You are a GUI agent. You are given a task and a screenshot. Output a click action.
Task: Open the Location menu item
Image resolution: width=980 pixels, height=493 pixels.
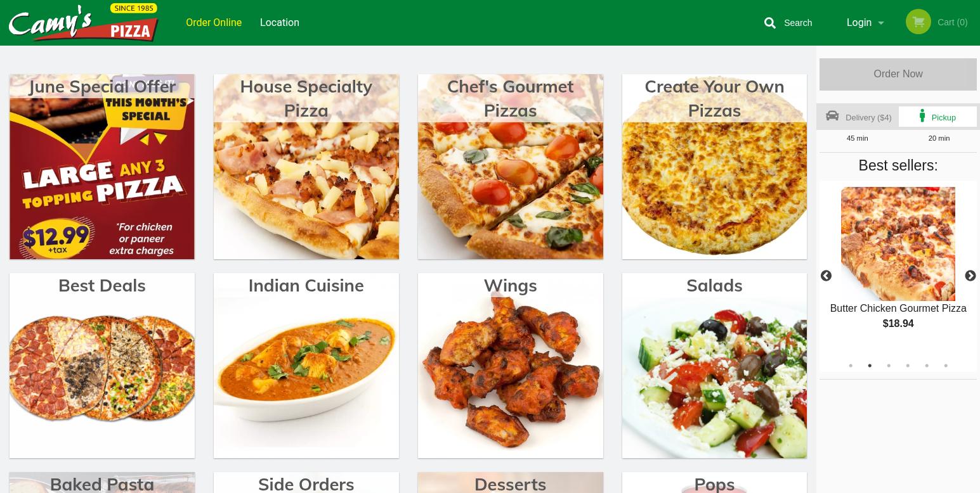280,23
